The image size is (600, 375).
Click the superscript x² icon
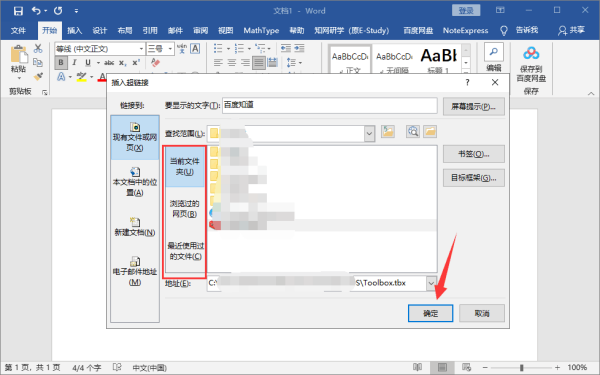coord(136,63)
